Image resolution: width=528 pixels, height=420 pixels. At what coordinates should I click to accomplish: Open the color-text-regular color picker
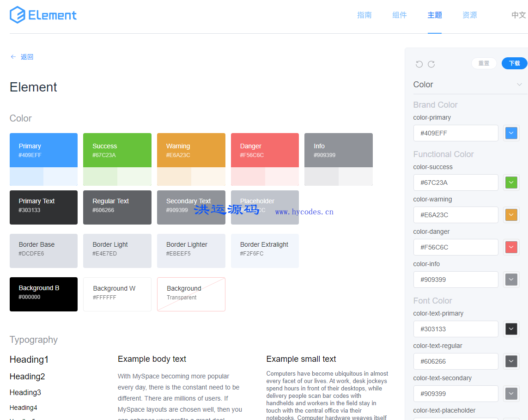point(511,361)
